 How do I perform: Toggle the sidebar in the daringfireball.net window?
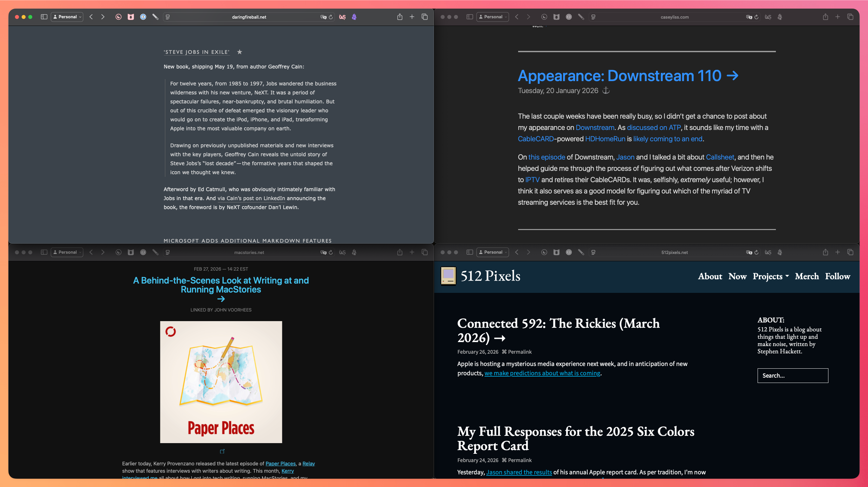click(x=44, y=17)
